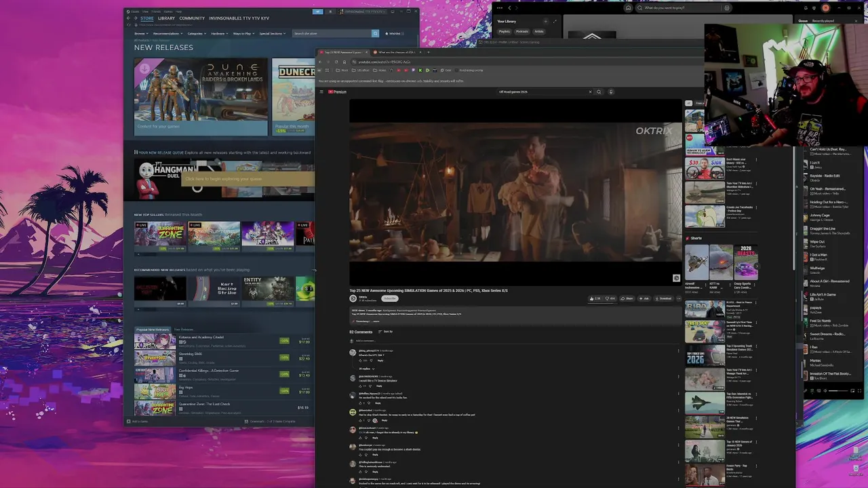
Task: Open the comments Sort by dropdown
Action: [x=386, y=331]
